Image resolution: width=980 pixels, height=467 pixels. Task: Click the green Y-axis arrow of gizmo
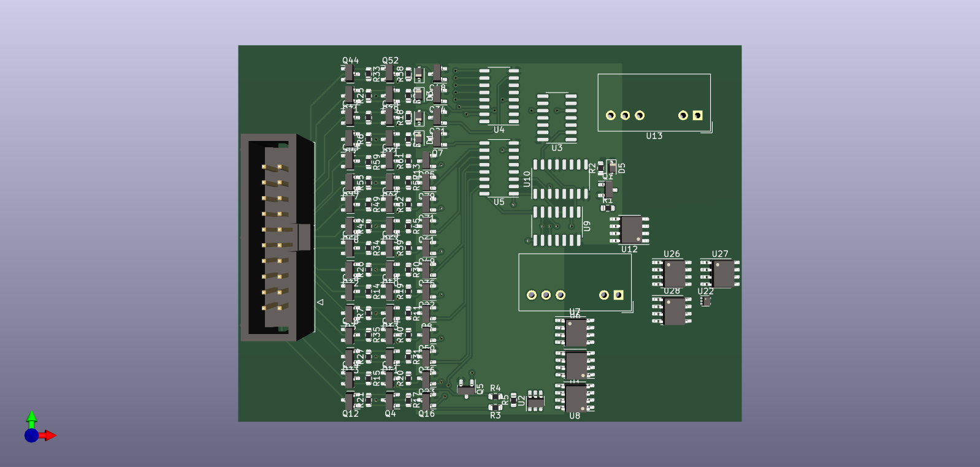point(31,417)
